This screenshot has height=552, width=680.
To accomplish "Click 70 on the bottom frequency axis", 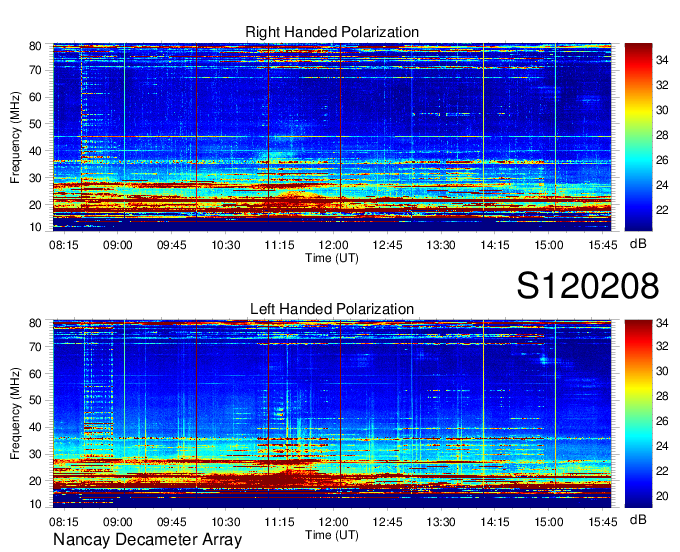I will 35,346.
